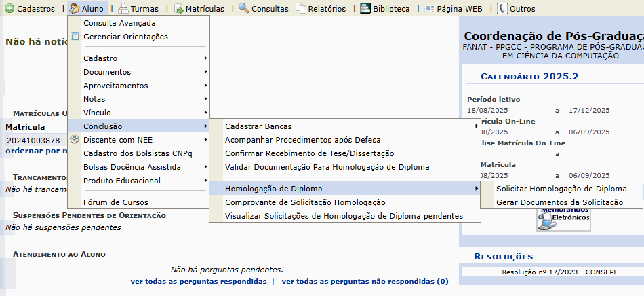Image resolution: width=644 pixels, height=296 pixels.
Task: Click the Consultas magnifying glass icon
Action: click(x=243, y=9)
